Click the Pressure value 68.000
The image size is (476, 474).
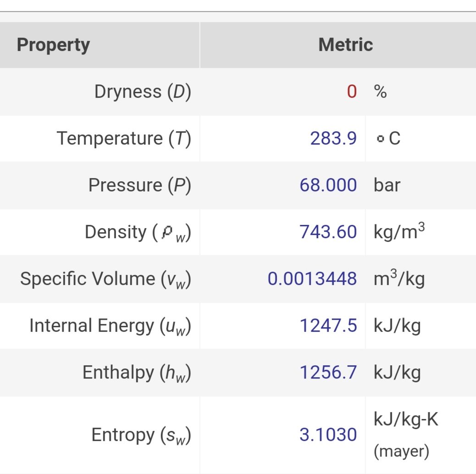pos(328,185)
